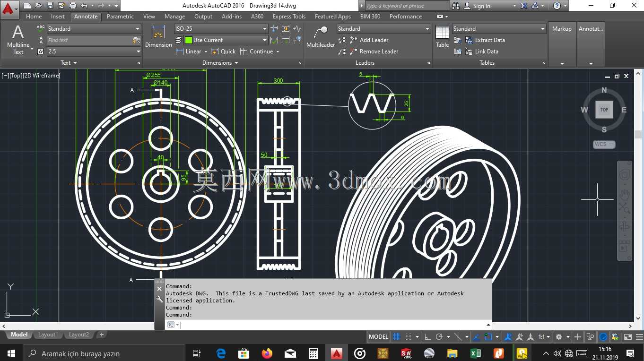Click the Help question mark icon
Image resolution: width=644 pixels, height=361 pixels.
click(x=557, y=6)
